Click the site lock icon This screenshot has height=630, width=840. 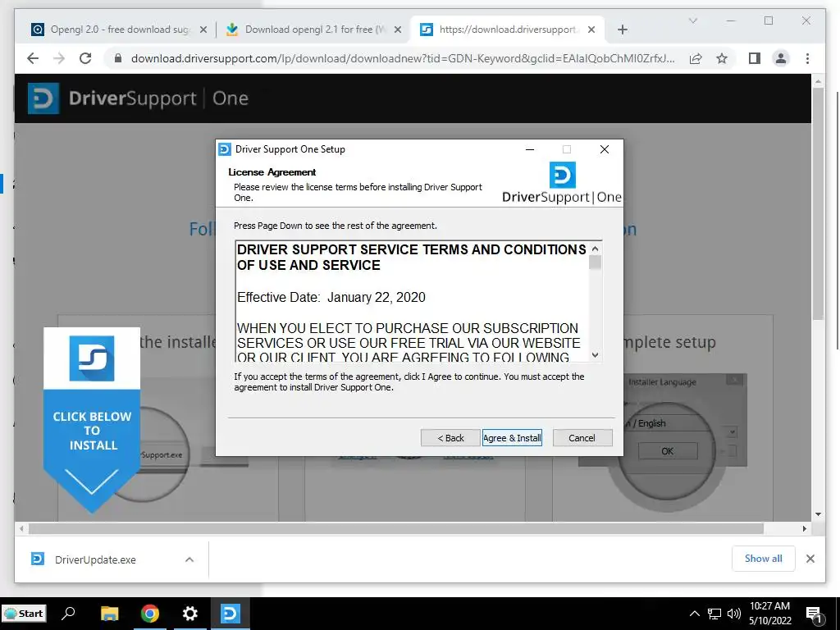(x=118, y=58)
